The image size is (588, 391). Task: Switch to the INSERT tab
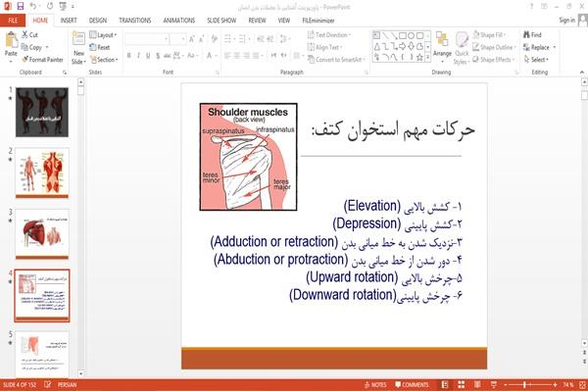(x=69, y=21)
